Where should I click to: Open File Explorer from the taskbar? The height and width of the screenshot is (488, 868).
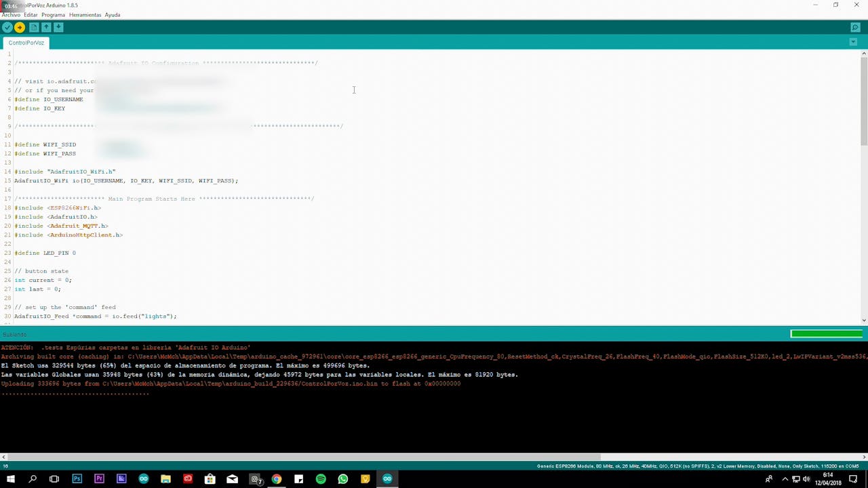165,479
